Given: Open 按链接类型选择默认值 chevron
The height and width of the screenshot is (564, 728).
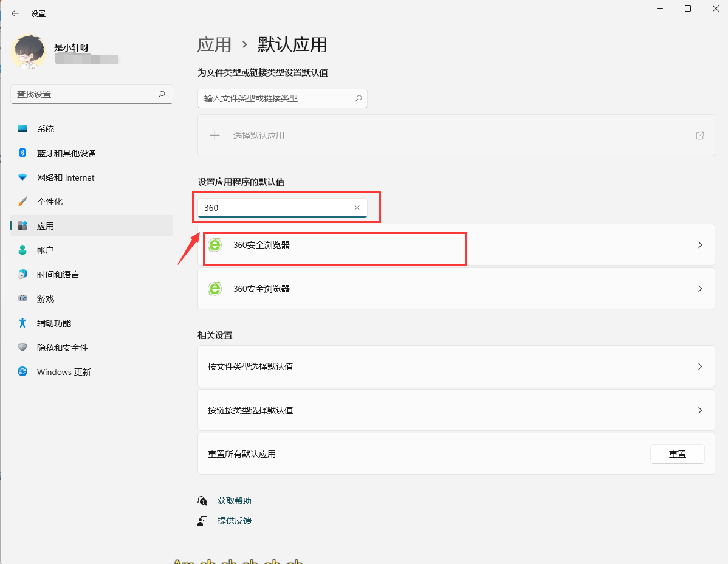Looking at the screenshot, I should point(700,410).
